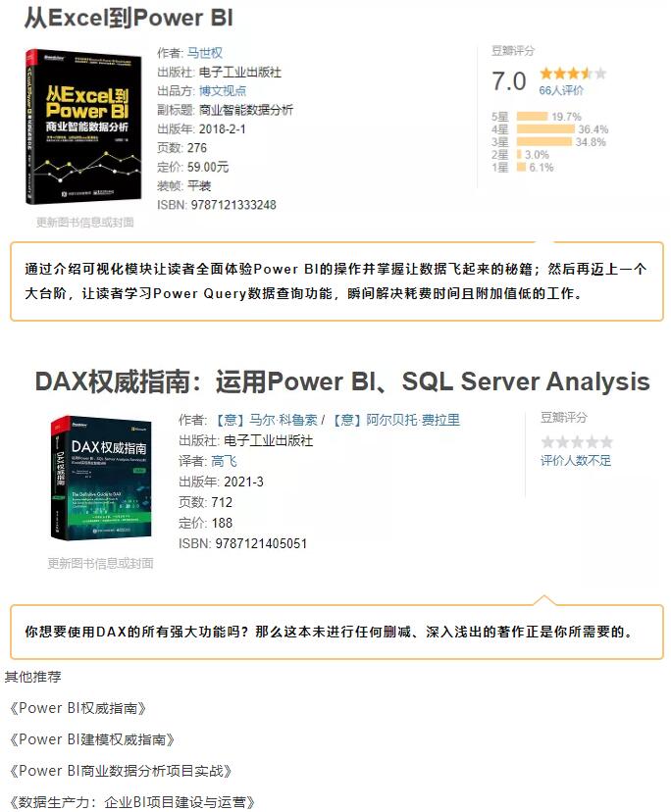Click 《Power BI权威指南》 recommendation
This screenshot has height=812, width=671.
point(77,708)
